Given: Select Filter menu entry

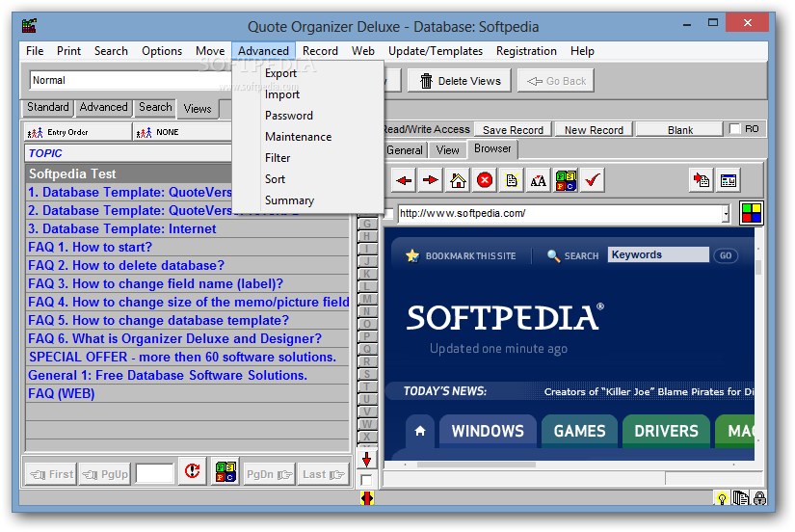Looking at the screenshot, I should click(x=278, y=158).
